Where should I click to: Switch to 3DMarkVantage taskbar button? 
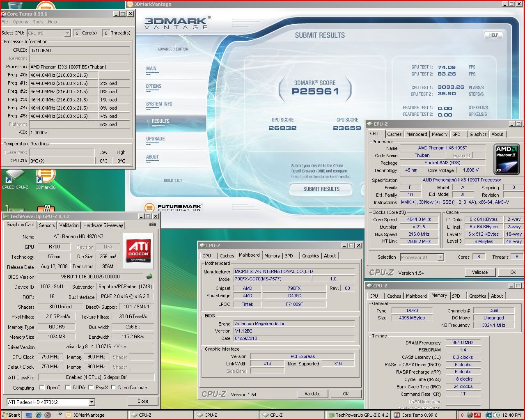click(x=96, y=415)
